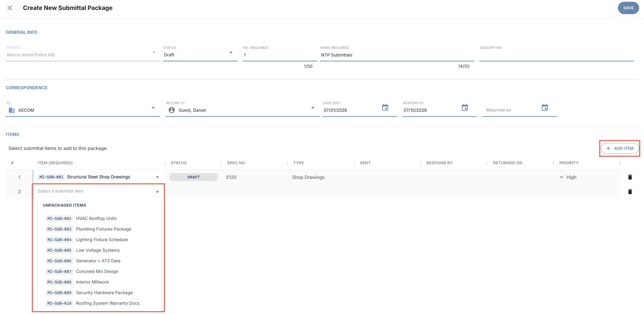Click the High priority arrow icon
Image resolution: width=644 pixels, height=314 pixels.
point(561,177)
